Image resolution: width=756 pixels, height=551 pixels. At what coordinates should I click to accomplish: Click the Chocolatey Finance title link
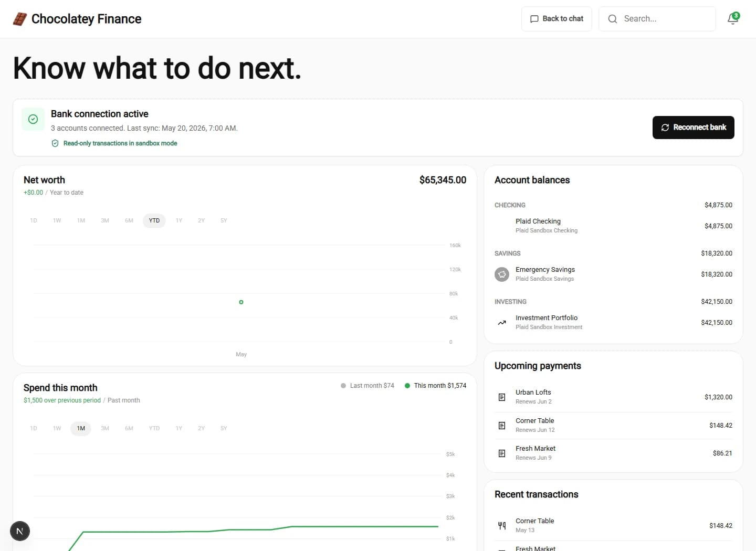(x=86, y=19)
